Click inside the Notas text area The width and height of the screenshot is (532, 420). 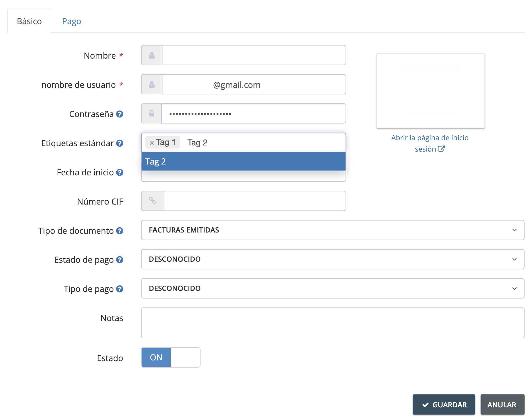tap(333, 323)
